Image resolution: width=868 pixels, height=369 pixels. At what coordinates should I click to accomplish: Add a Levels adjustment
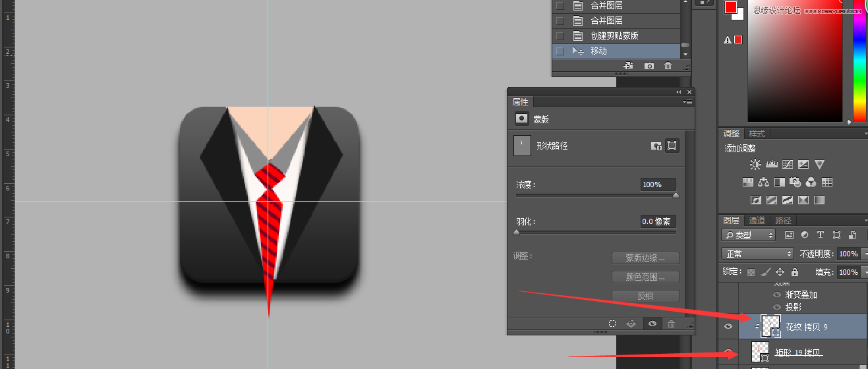771,164
